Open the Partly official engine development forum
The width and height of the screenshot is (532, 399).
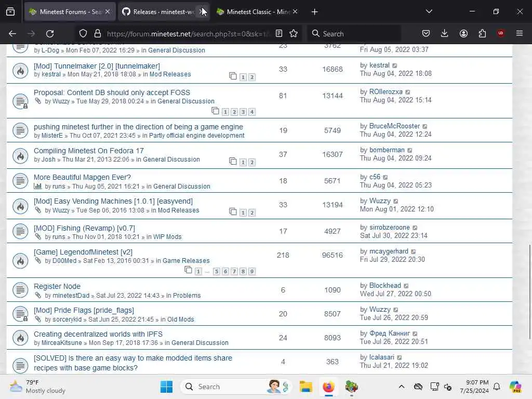click(x=197, y=136)
